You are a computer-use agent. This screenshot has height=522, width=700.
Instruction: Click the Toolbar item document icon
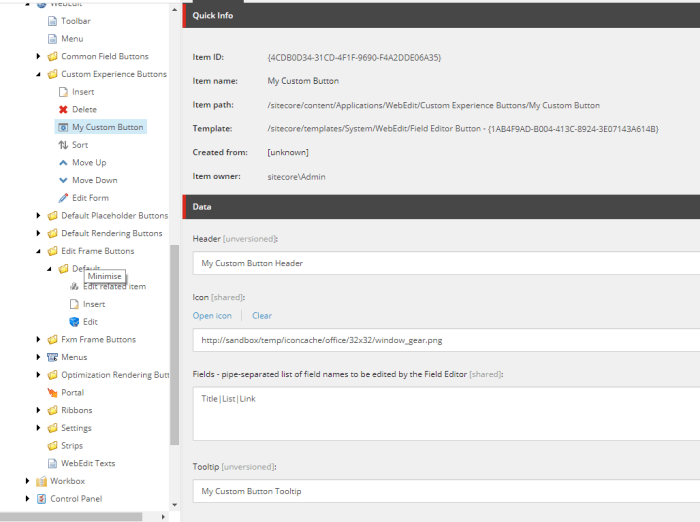52,21
